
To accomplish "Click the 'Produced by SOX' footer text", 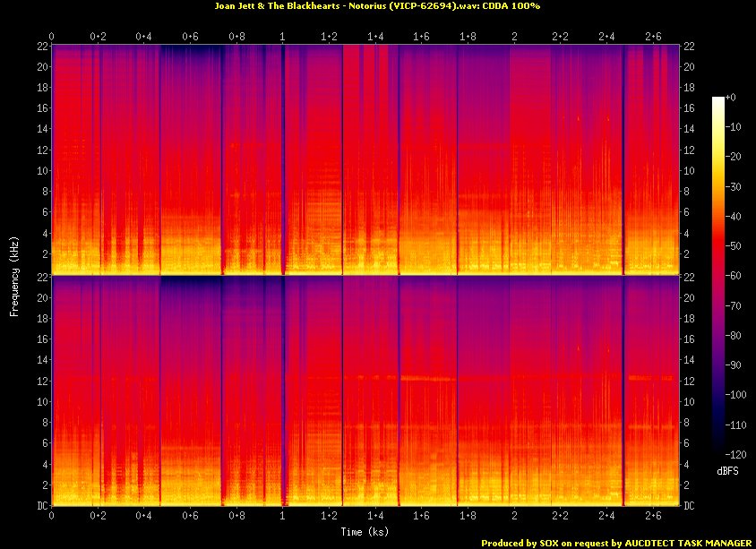I will pyautogui.click(x=616, y=543).
